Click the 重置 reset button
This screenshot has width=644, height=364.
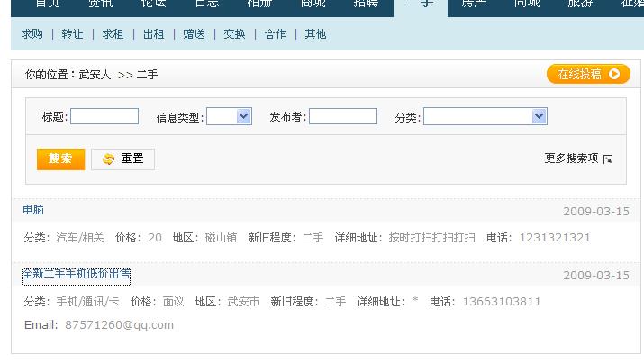click(x=122, y=159)
